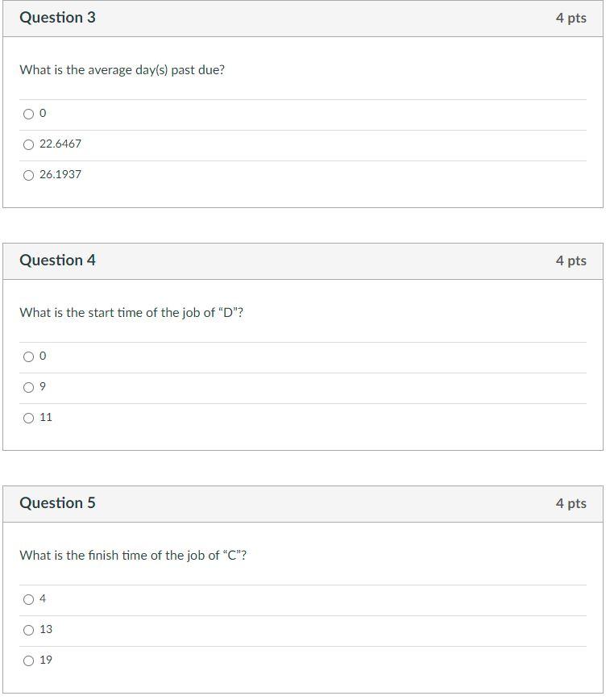The image size is (610, 700).
Task: Click the 4 pts label for Question 4
Action: pyautogui.click(x=572, y=260)
